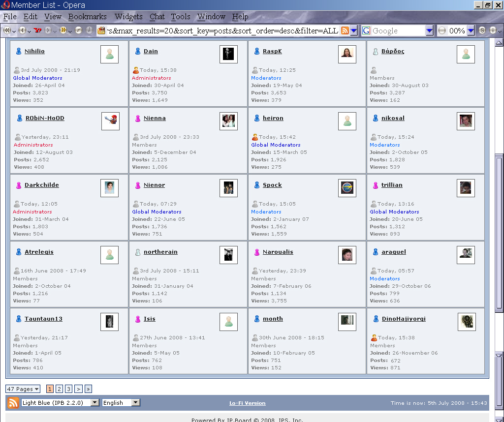Open the 47 Pages dropdown
This screenshot has height=422, width=504.
[x=23, y=389]
